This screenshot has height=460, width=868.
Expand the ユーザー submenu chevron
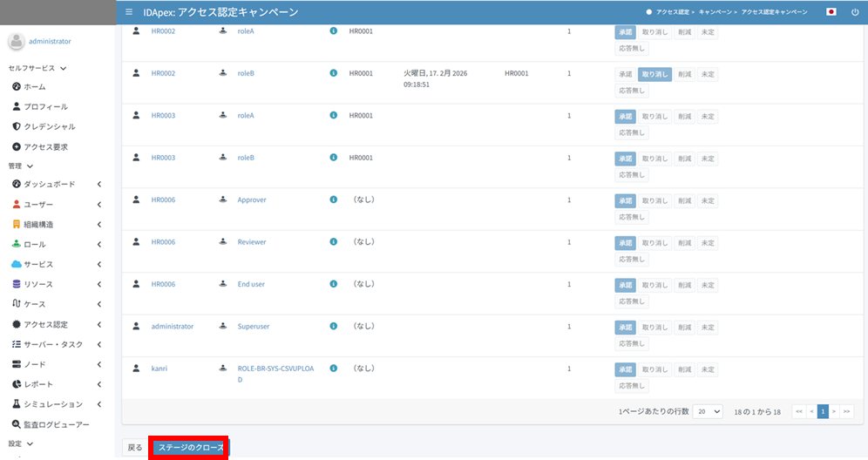[99, 204]
